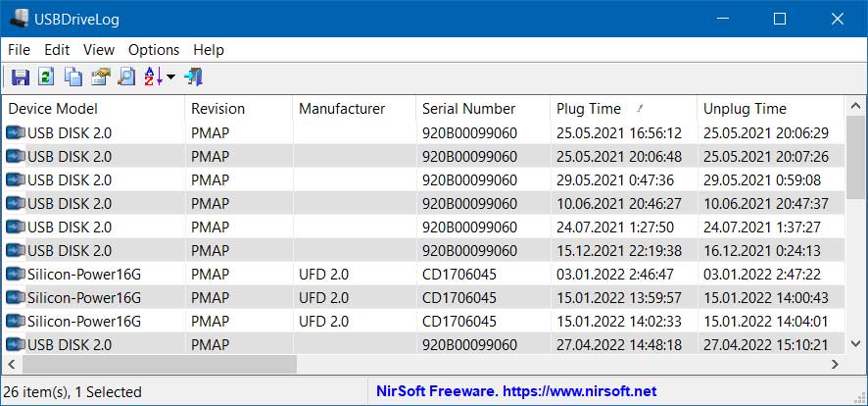Click drive icon of row plugged 15.01.2022 13:59:57
Image resolution: width=868 pixels, height=406 pixels.
coord(16,297)
